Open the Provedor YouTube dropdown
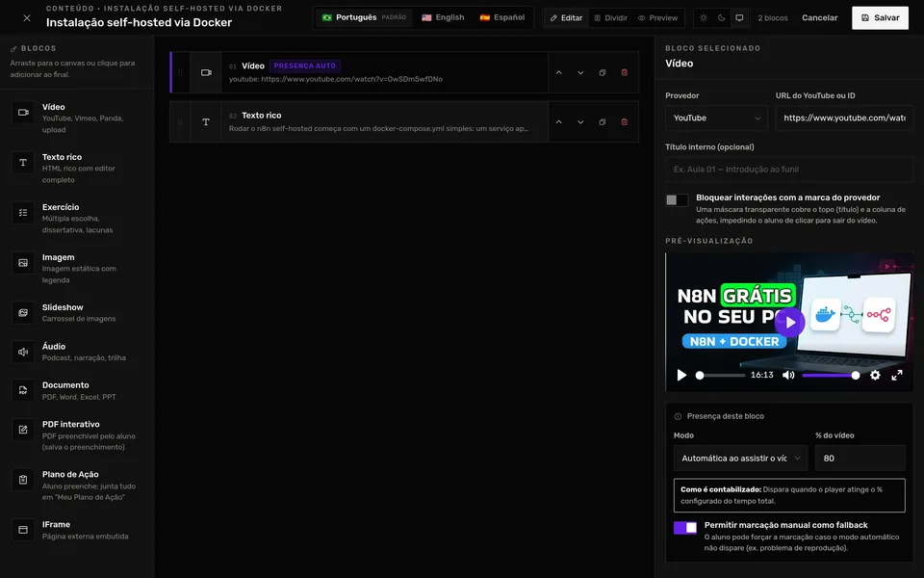The image size is (924, 578). 716,118
